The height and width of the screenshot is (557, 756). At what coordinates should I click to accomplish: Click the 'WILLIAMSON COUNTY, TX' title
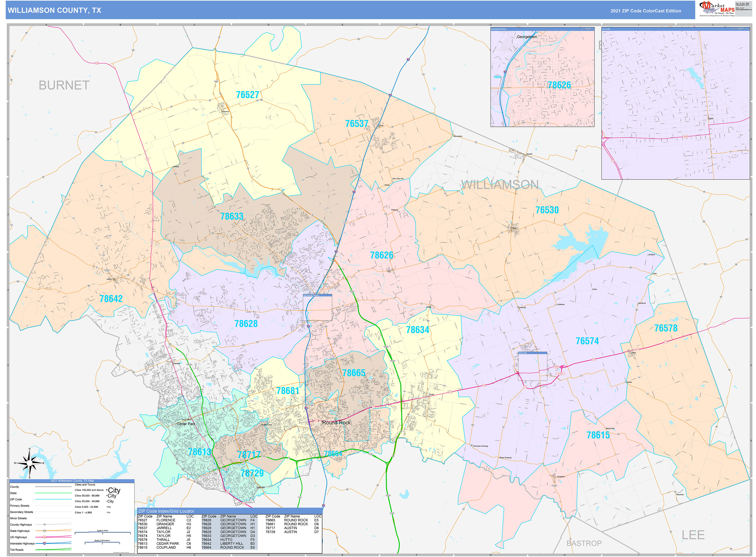pyautogui.click(x=55, y=10)
